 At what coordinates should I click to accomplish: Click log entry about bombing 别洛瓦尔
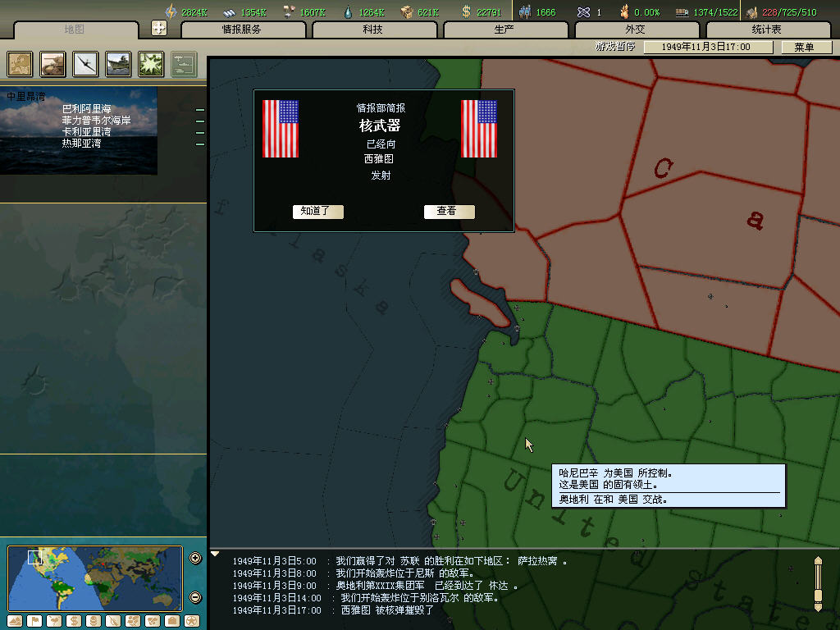pos(366,598)
